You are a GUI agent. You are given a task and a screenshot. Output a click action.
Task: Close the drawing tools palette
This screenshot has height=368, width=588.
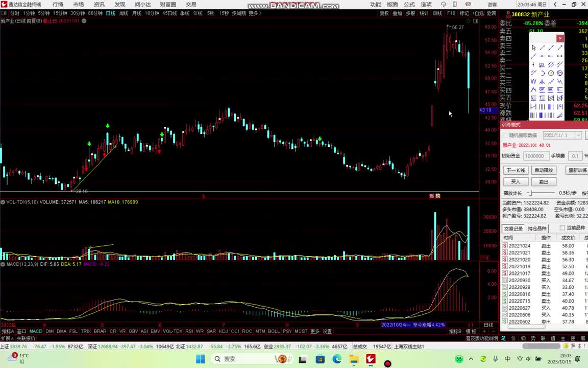560,38
